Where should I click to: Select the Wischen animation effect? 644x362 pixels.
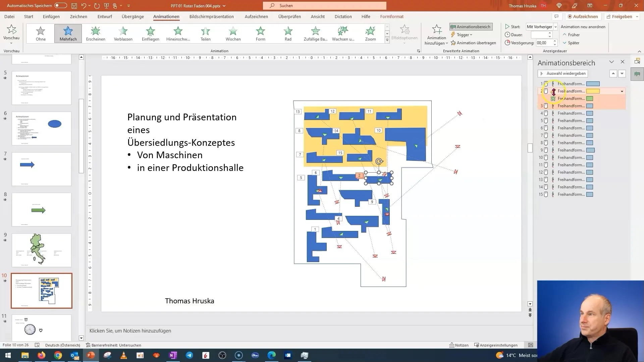tap(233, 34)
